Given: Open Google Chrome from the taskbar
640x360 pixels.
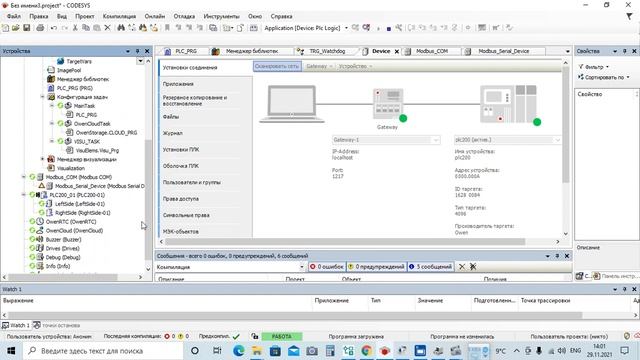Looking at the screenshot, I should coord(367,351).
